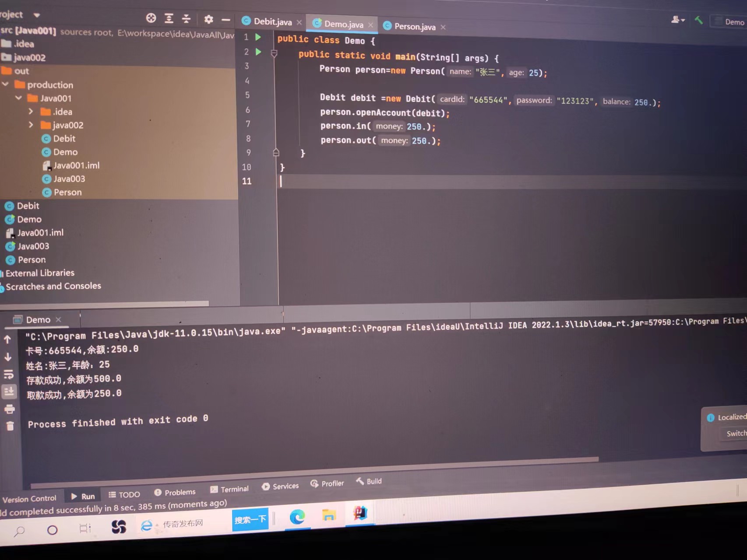The image size is (747, 560).
Task: Click the Select Opened File crosshair icon
Action: click(151, 18)
